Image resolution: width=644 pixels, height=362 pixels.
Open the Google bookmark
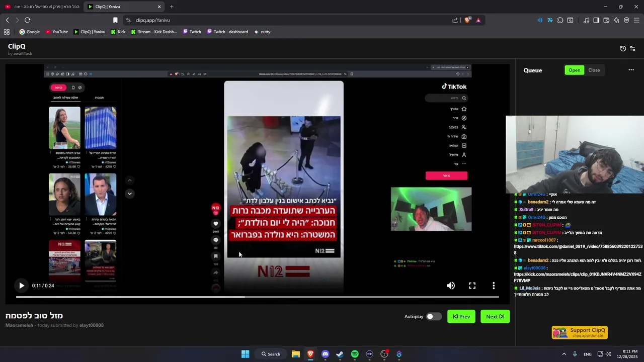tap(29, 32)
